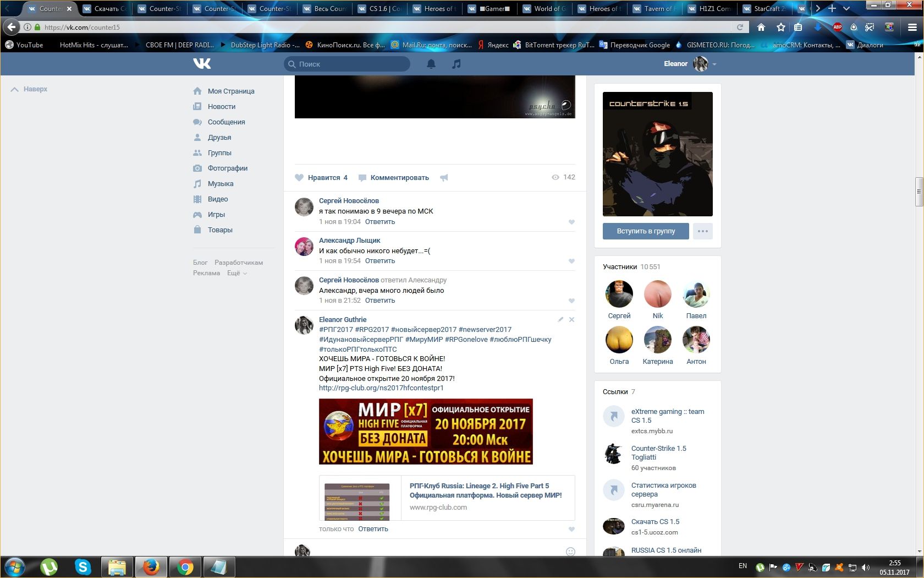
Task: Open the notifications bell icon
Action: pyautogui.click(x=431, y=64)
